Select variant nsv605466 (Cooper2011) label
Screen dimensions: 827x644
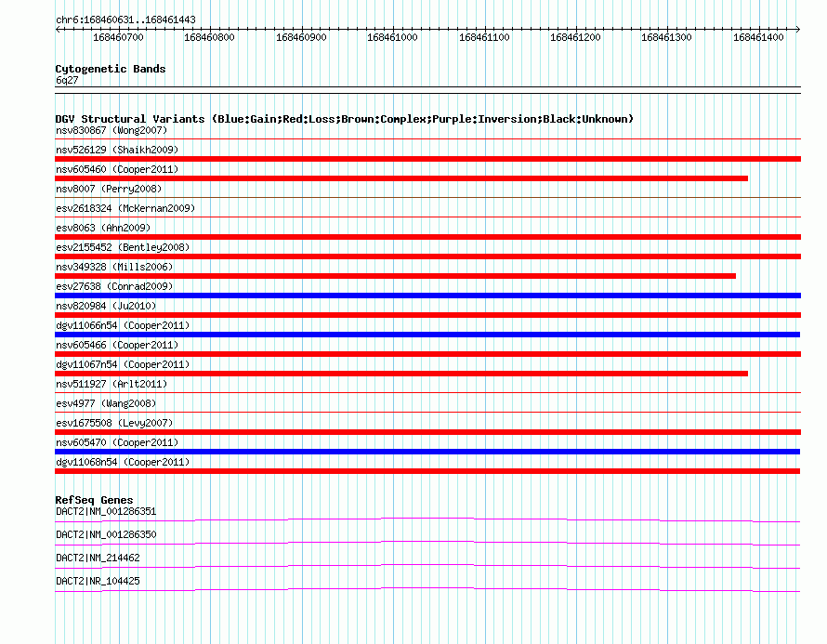[x=117, y=345]
